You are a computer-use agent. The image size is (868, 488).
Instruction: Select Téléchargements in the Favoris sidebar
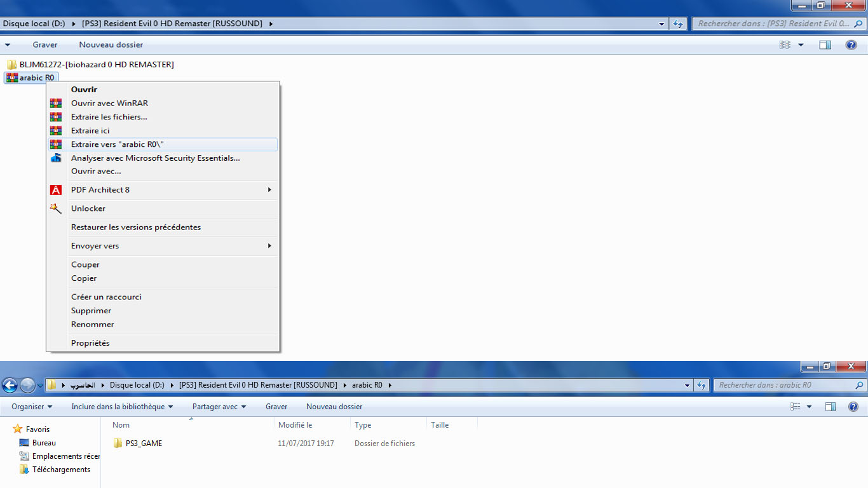(61, 470)
